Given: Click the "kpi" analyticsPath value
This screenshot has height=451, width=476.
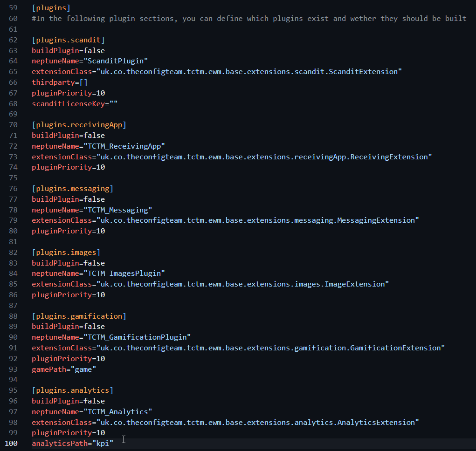Looking at the screenshot, I should point(103,444).
